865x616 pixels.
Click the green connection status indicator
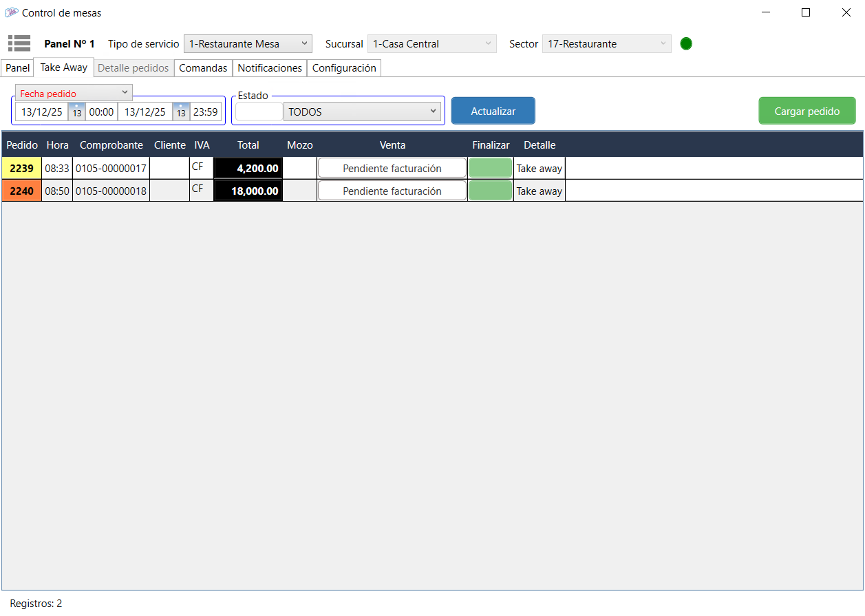pos(686,44)
